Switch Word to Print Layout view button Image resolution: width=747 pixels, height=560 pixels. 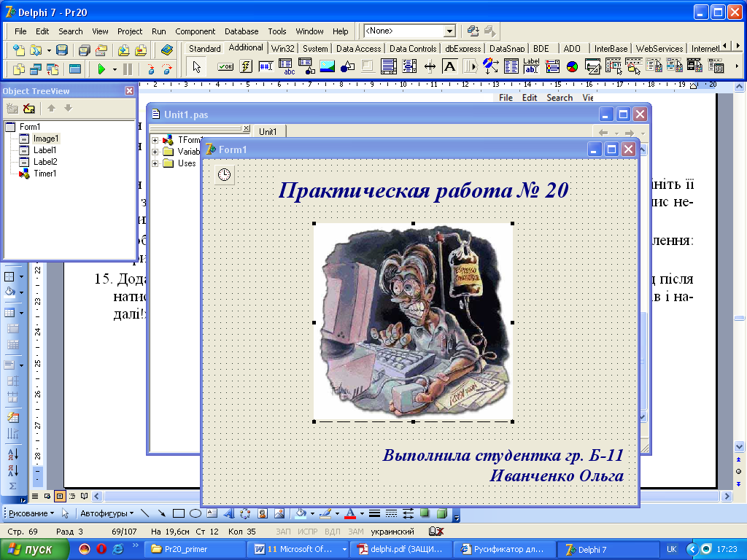60,496
